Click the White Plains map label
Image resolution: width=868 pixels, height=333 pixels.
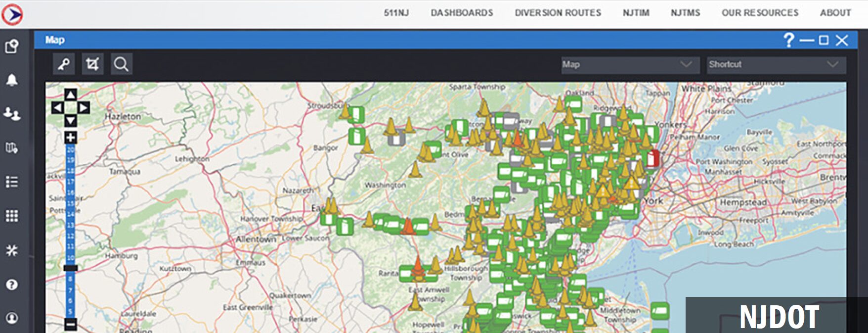(706, 89)
